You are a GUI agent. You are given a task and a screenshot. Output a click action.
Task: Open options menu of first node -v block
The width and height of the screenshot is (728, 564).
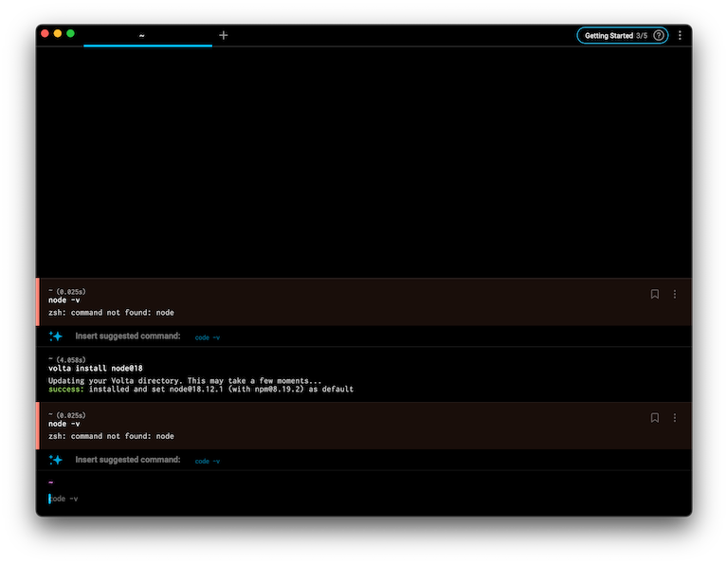tap(675, 294)
